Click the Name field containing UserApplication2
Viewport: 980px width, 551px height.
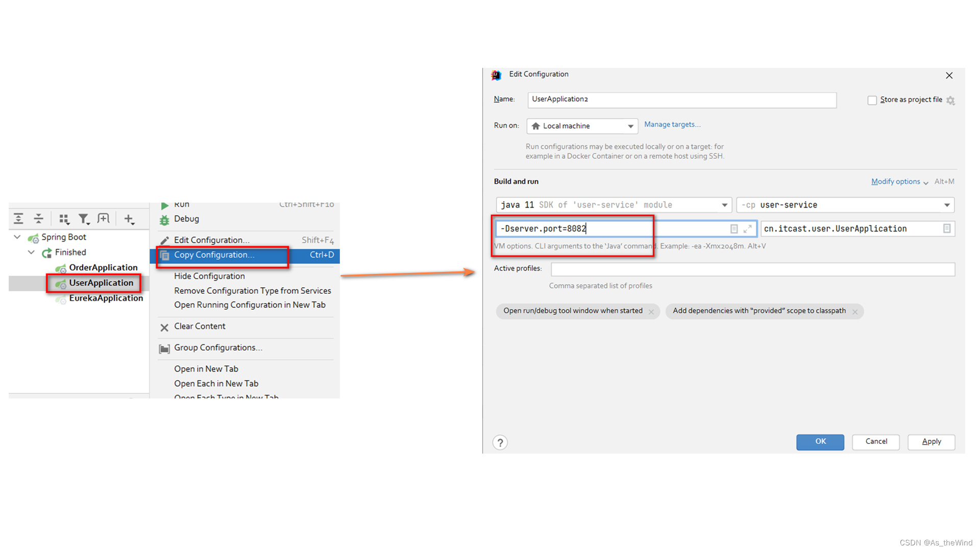pyautogui.click(x=682, y=99)
